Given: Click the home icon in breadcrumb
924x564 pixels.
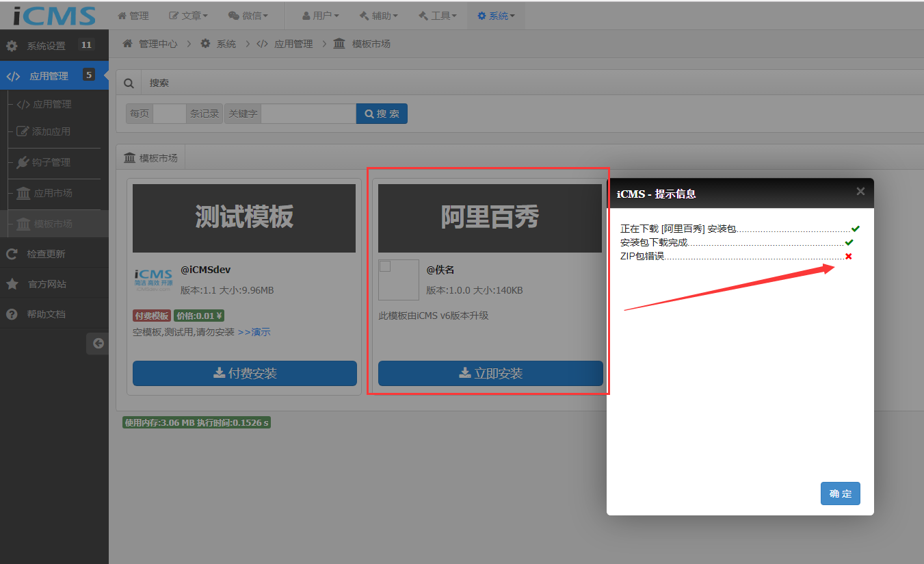Looking at the screenshot, I should click(x=127, y=44).
